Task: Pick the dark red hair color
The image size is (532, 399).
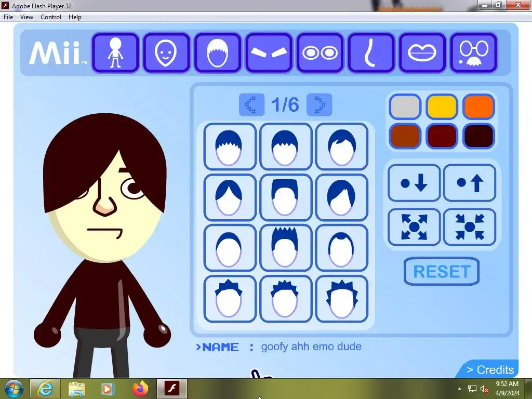Action: pyautogui.click(x=442, y=136)
